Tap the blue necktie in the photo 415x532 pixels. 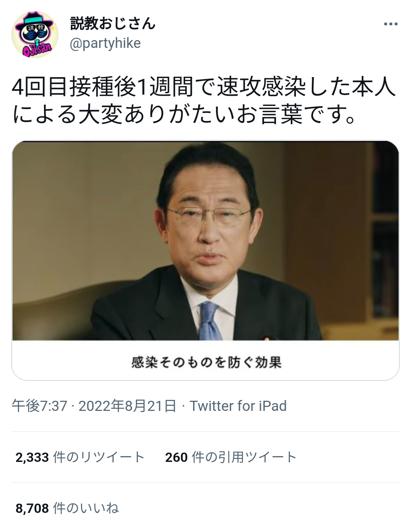(209, 321)
